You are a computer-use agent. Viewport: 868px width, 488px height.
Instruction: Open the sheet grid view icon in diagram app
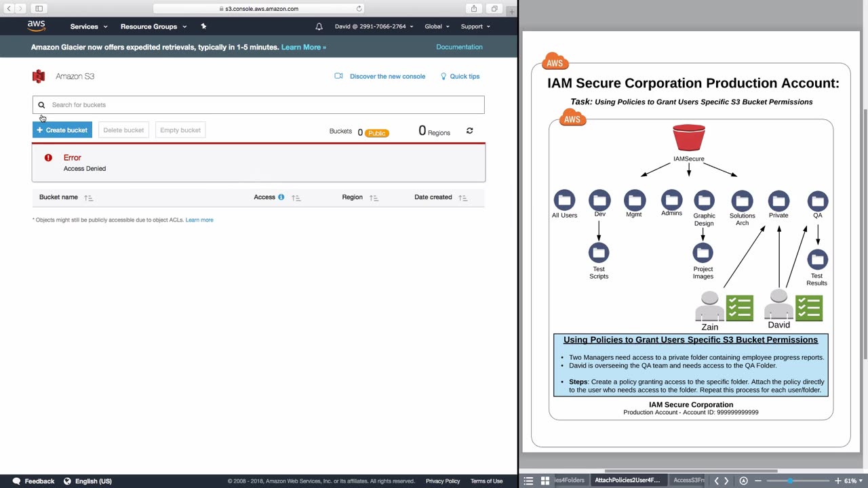tap(545, 481)
